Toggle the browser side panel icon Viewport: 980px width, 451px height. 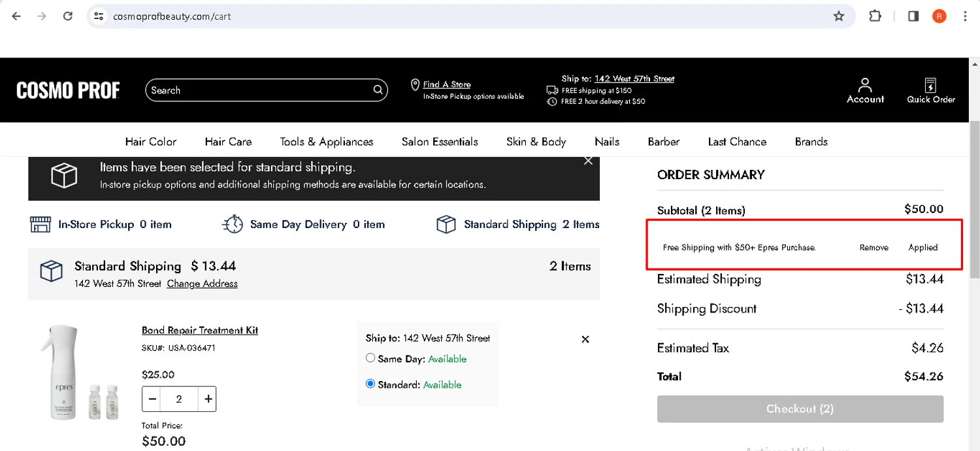pyautogui.click(x=913, y=16)
